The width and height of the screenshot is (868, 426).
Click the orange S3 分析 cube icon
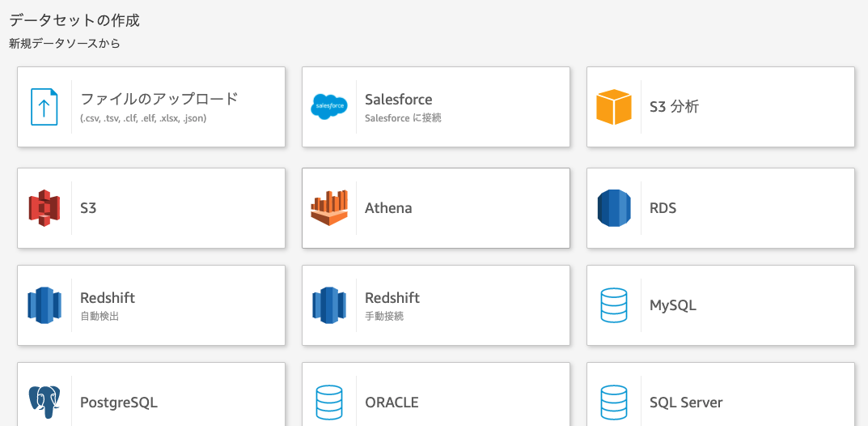(x=614, y=107)
